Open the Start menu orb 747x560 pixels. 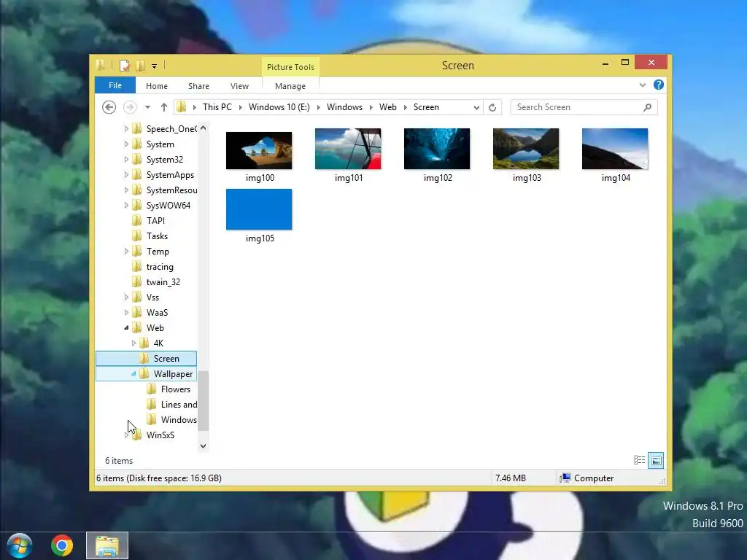[20, 545]
